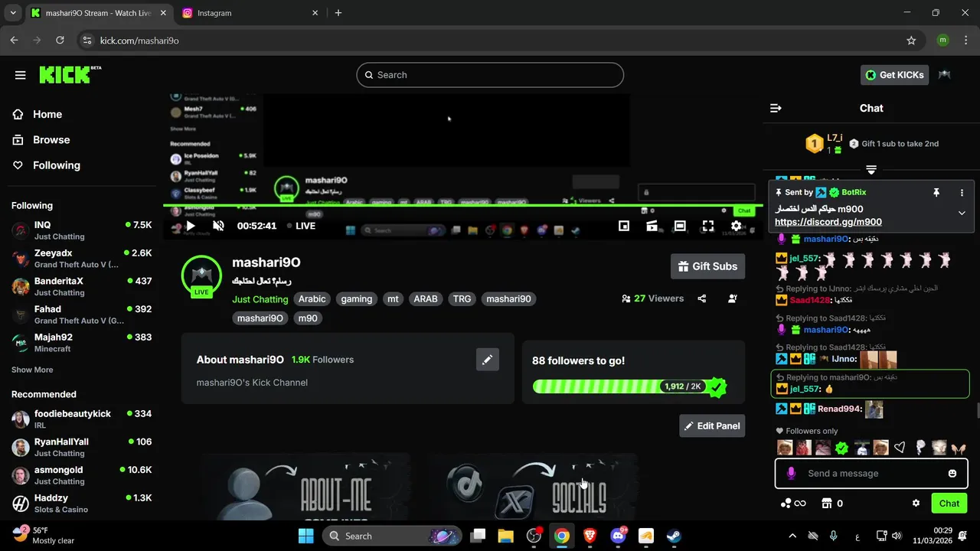Open the discord.gg/m900 link
The width and height of the screenshot is (980, 551).
(x=828, y=222)
